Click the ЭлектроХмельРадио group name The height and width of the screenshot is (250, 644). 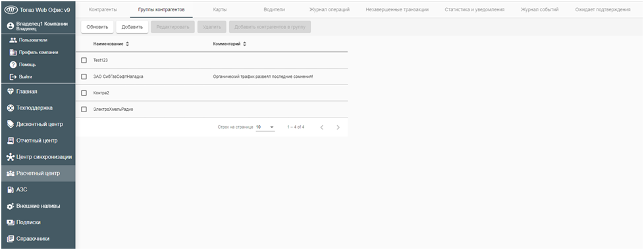113,109
